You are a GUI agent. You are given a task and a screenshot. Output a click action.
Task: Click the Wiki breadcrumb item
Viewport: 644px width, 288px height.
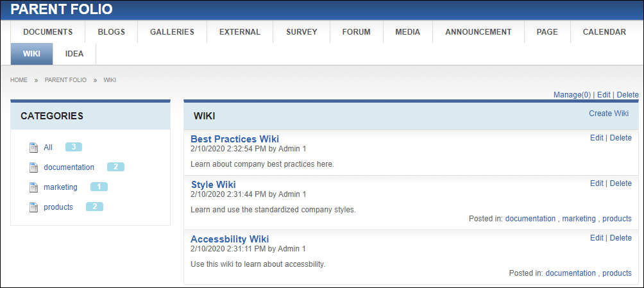pos(110,80)
